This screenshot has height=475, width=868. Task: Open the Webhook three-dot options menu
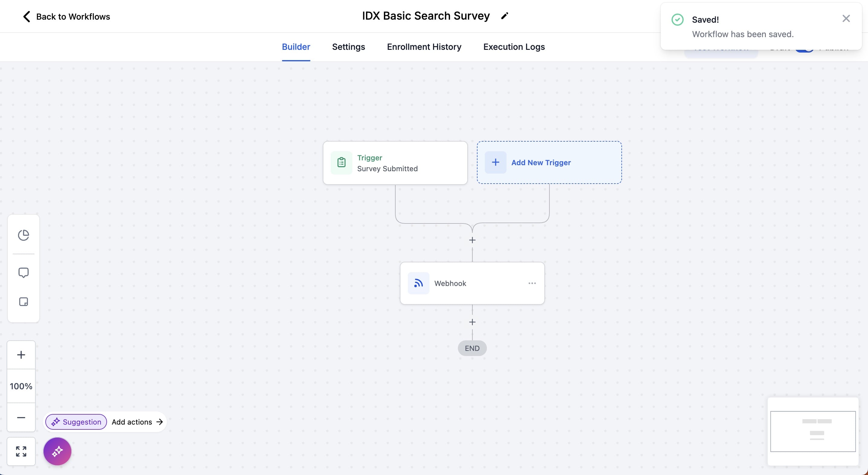coord(532,283)
